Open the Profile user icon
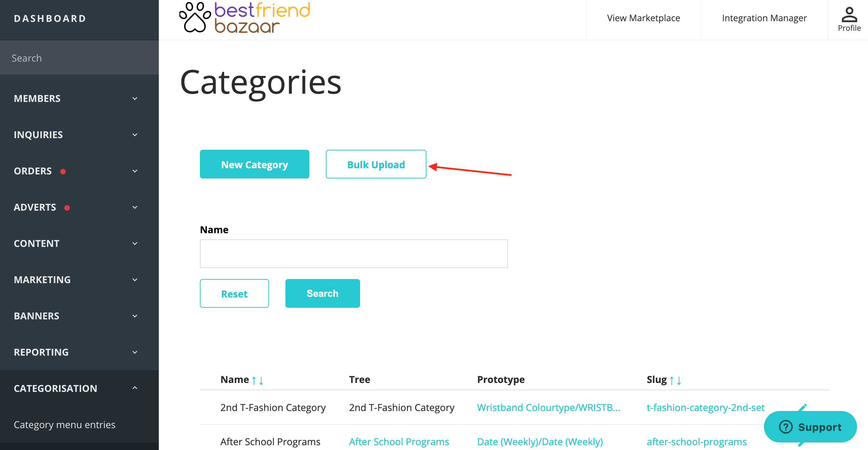Image resolution: width=868 pixels, height=450 pixels. point(849,19)
